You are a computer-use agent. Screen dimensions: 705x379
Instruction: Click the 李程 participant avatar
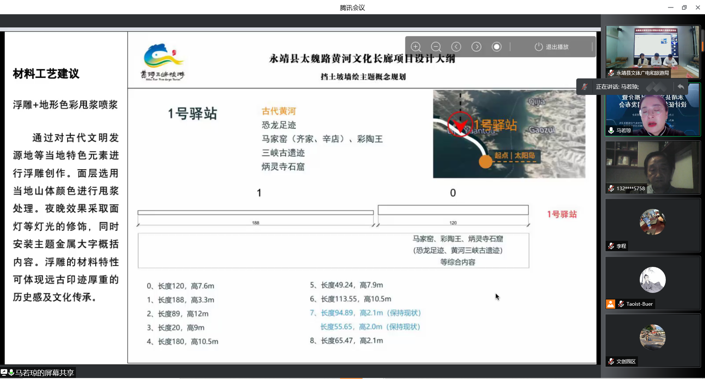click(652, 222)
